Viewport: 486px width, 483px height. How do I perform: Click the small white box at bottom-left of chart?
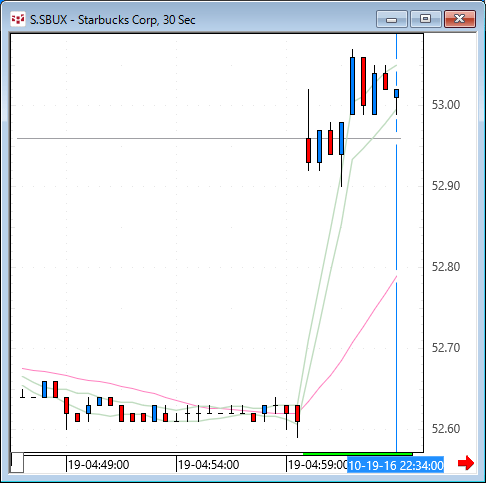pos(17,463)
